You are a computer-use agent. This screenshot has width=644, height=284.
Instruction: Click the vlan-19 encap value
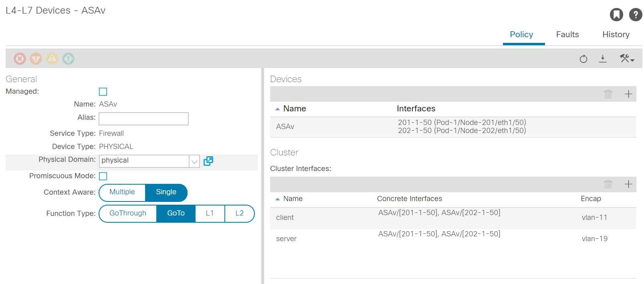(x=594, y=239)
